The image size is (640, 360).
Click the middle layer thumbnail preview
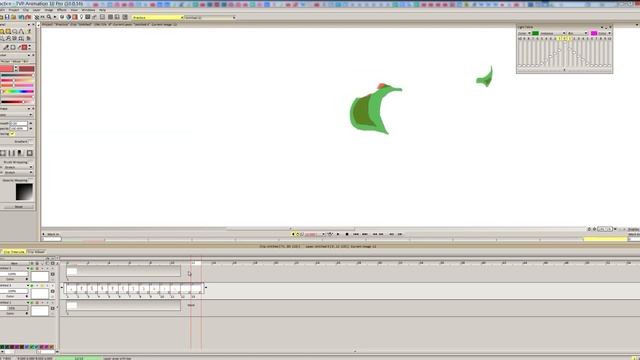[x=40, y=293]
